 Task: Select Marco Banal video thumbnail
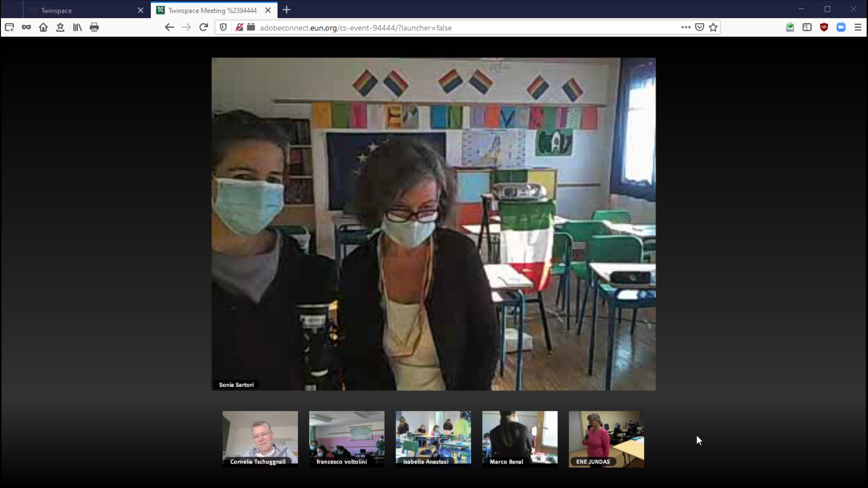tap(520, 439)
